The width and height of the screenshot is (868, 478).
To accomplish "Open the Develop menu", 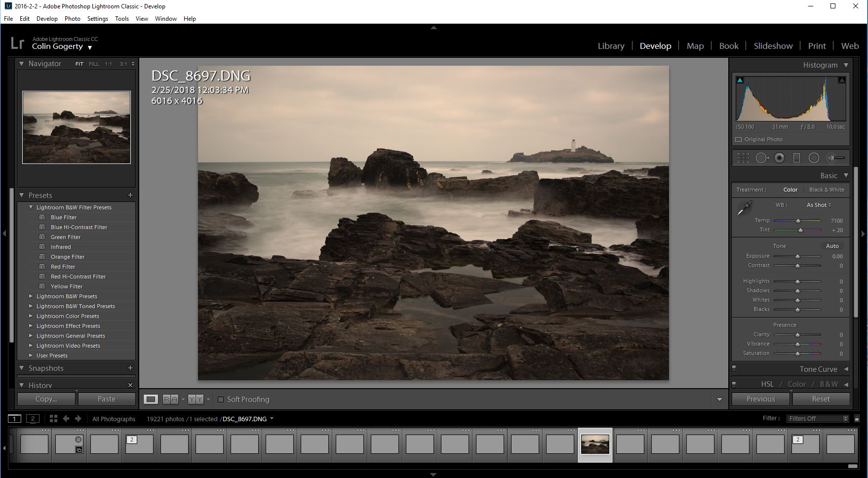I will coord(47,18).
